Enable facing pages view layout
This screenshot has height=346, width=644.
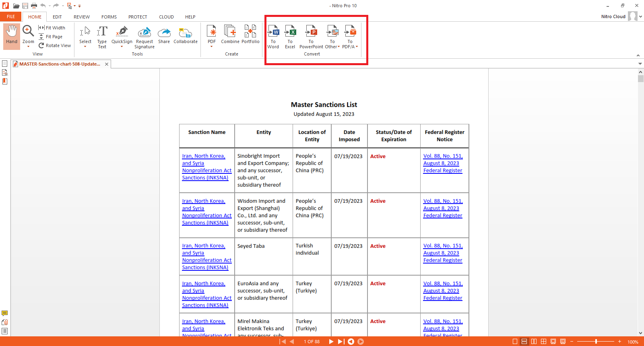[x=534, y=342]
